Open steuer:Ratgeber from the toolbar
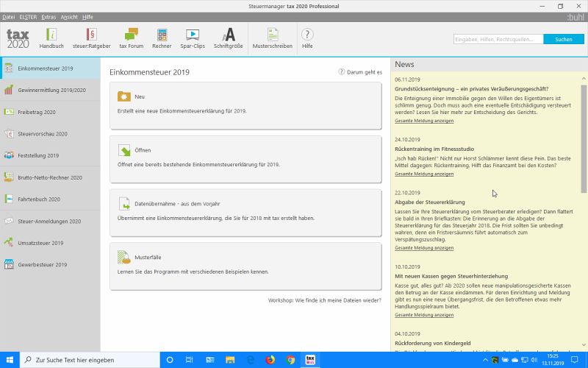Image resolution: width=588 pixels, height=368 pixels. point(91,38)
